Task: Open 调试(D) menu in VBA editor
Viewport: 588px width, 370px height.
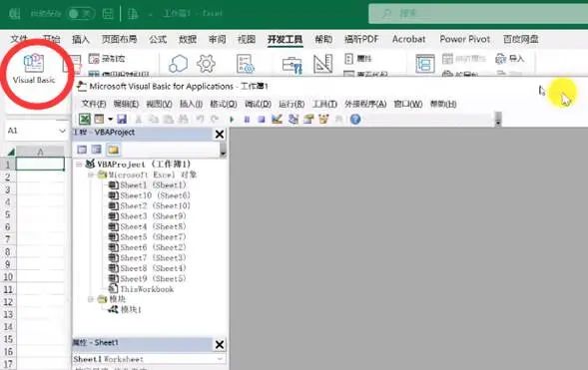Action: tap(258, 104)
